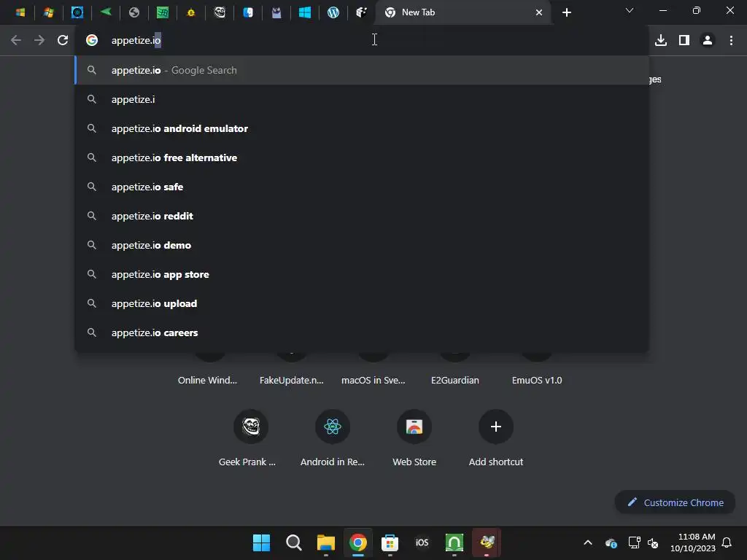Open network status tray icon
The height and width of the screenshot is (560, 747).
coord(634,542)
